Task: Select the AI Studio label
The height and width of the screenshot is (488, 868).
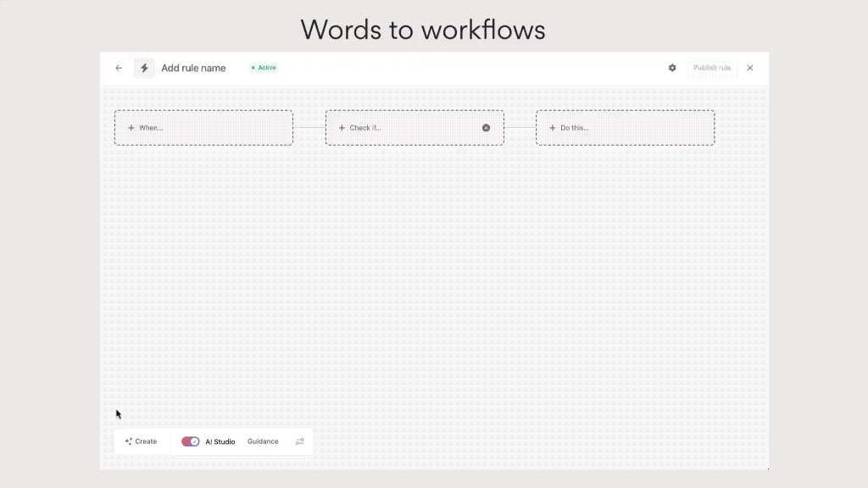Action: (x=220, y=441)
